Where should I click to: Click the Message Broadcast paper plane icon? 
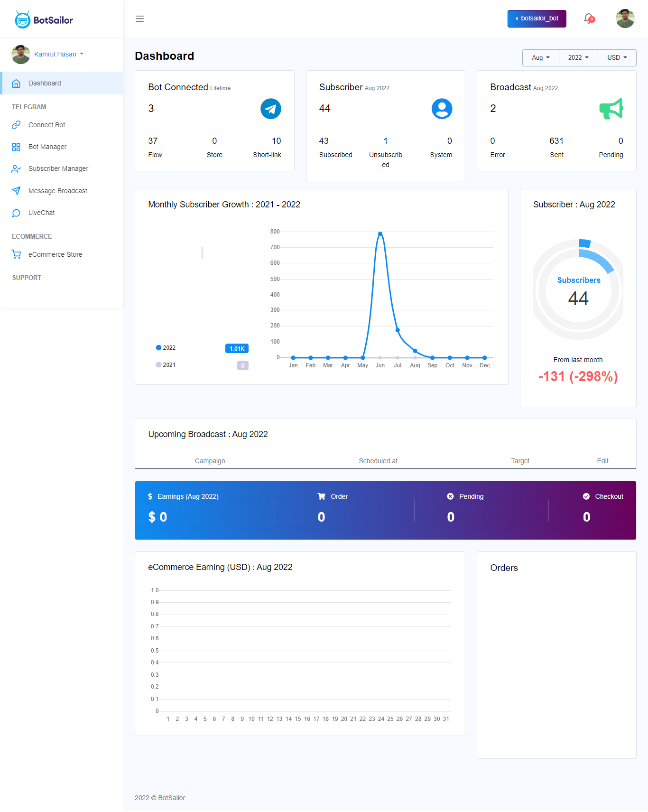[16, 191]
